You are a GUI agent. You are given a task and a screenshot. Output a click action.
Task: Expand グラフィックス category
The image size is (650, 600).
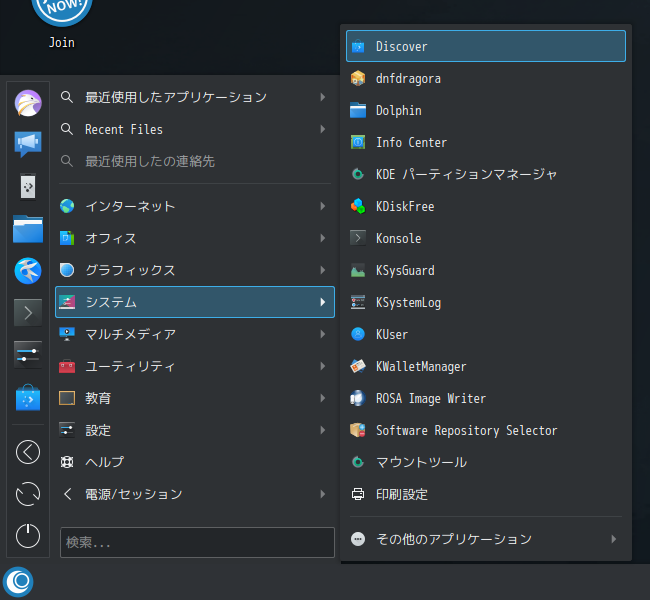click(195, 270)
